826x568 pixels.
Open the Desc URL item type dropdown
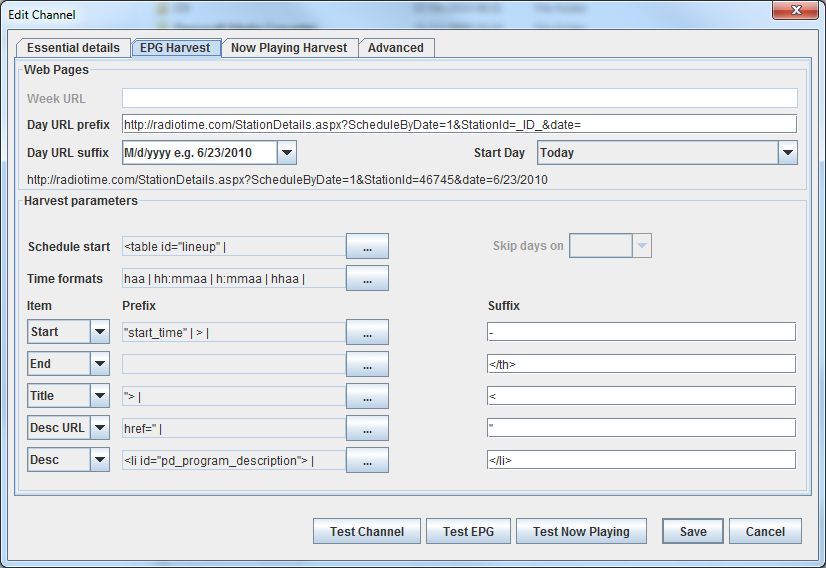100,428
